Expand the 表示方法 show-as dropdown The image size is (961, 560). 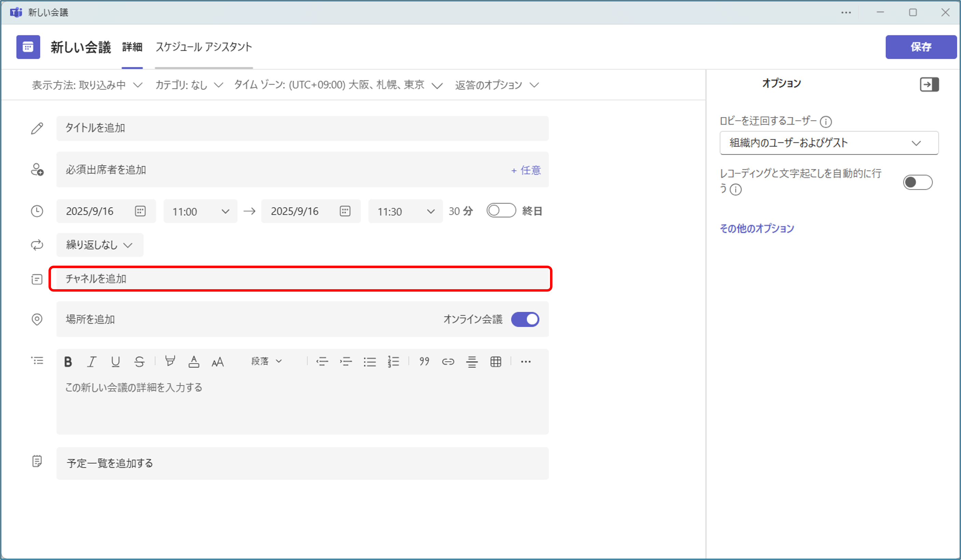[x=87, y=85]
